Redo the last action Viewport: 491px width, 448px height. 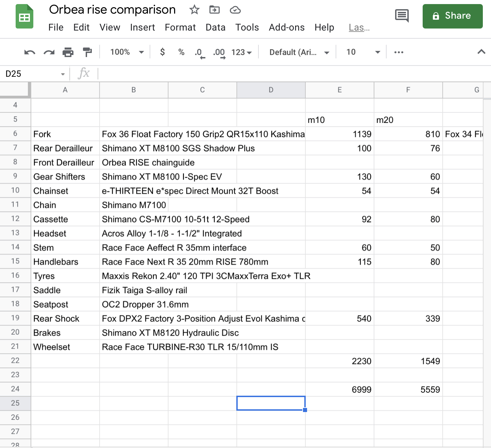point(49,52)
